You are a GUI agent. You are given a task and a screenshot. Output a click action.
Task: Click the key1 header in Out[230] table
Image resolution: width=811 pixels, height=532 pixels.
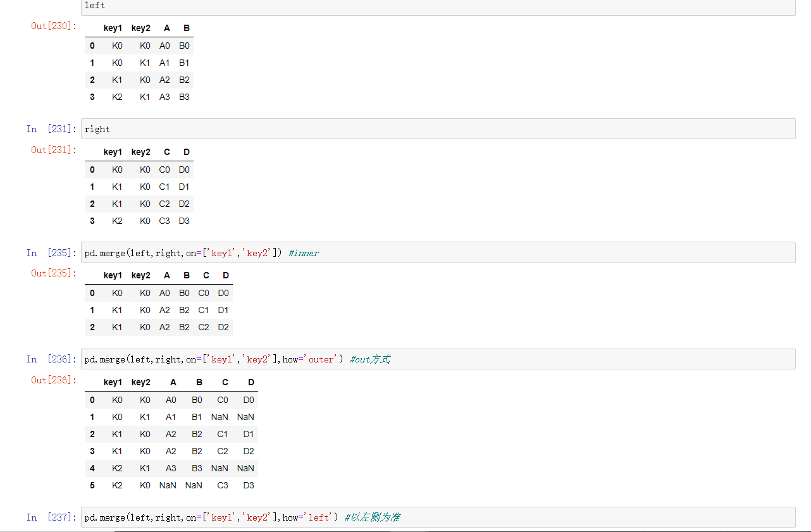pyautogui.click(x=113, y=28)
